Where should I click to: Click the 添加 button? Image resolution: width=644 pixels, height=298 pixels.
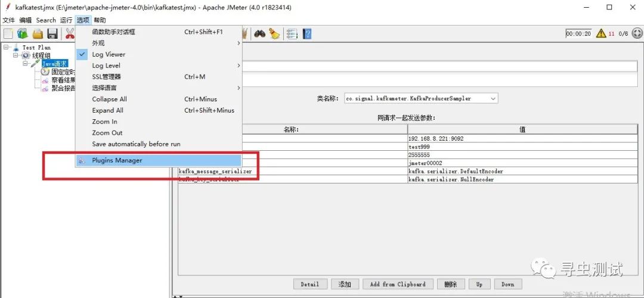[345, 284]
